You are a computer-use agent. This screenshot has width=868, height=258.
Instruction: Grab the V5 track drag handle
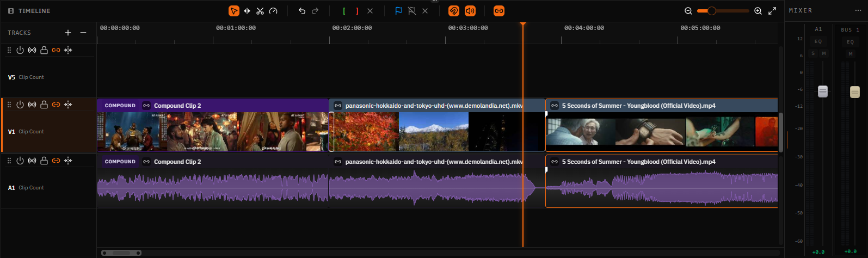[9, 50]
